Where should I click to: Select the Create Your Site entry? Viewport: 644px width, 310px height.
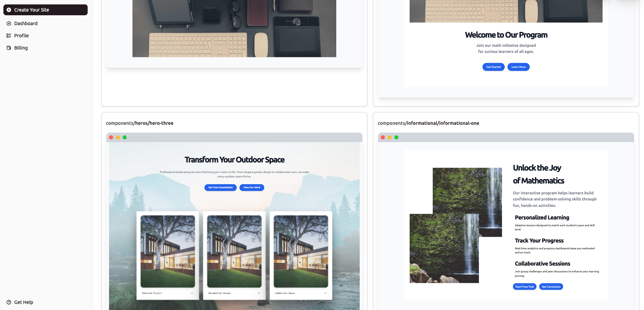(x=32, y=10)
